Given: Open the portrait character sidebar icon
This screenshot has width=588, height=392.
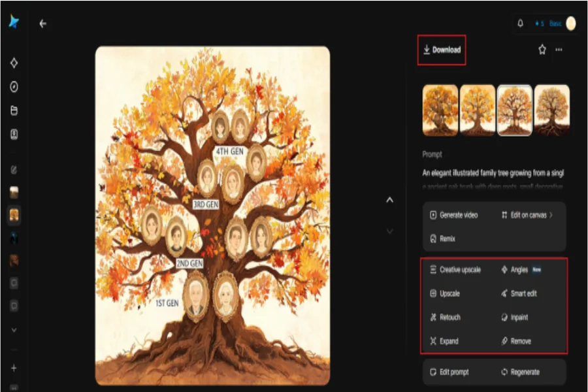Looking at the screenshot, I should tap(14, 135).
